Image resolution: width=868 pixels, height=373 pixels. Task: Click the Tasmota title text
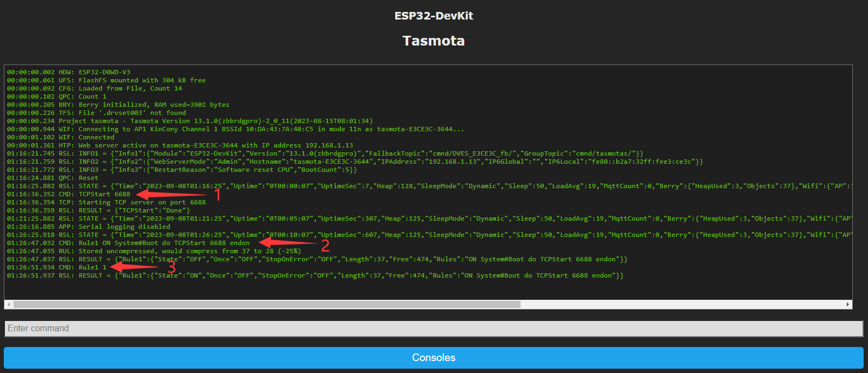[x=433, y=41]
